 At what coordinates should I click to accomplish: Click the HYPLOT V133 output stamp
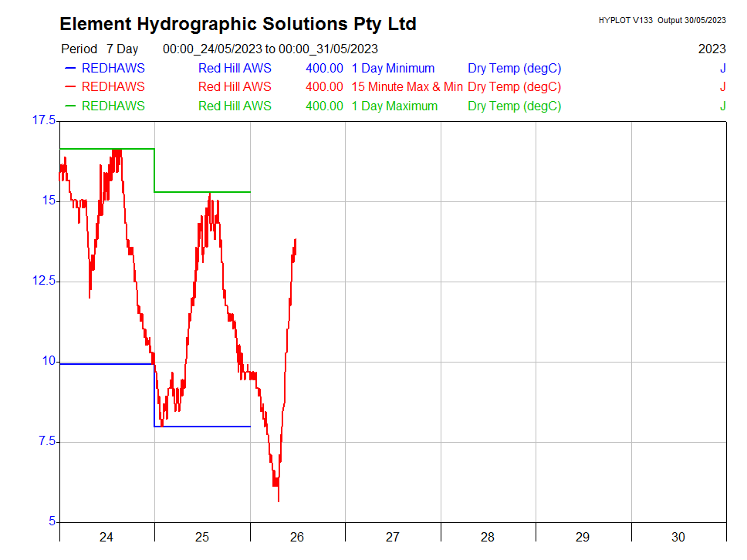tap(661, 20)
